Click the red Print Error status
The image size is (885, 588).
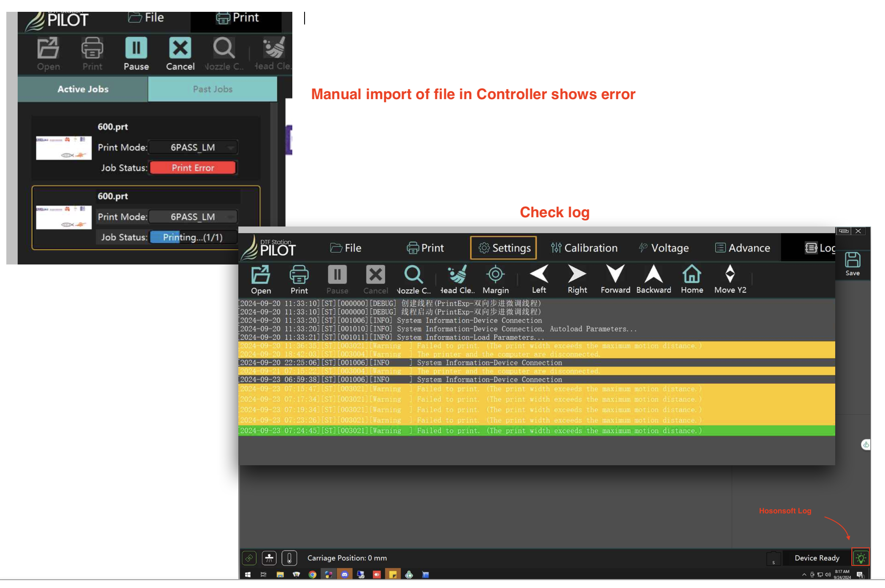click(193, 168)
